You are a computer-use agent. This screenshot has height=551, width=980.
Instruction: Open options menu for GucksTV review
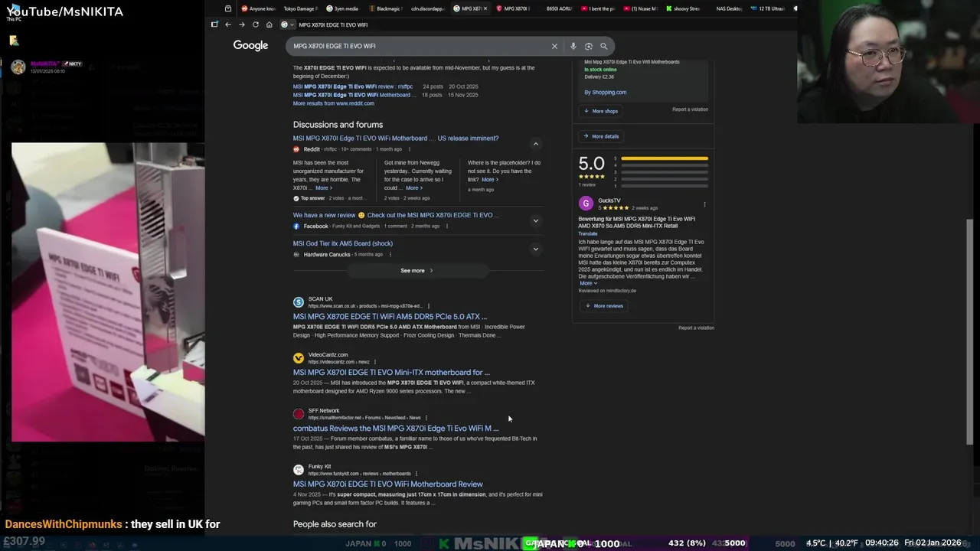coord(704,204)
